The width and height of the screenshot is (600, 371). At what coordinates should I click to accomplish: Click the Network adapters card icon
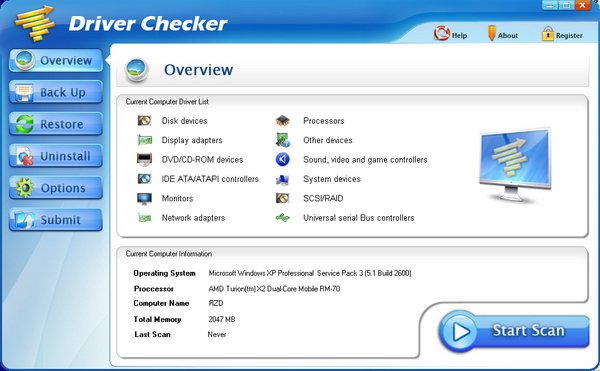(x=144, y=218)
